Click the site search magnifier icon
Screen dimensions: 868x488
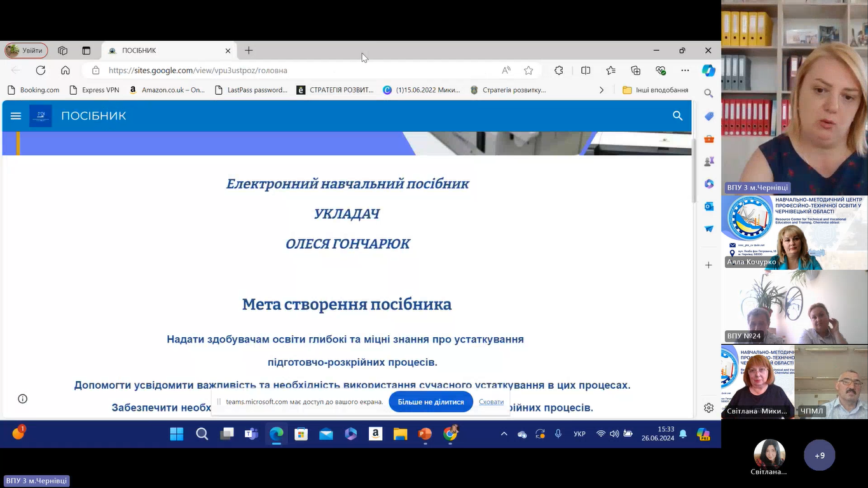click(677, 116)
